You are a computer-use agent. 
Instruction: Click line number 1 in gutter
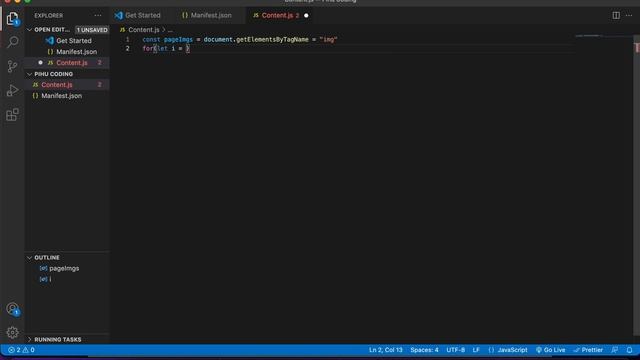[128, 40]
